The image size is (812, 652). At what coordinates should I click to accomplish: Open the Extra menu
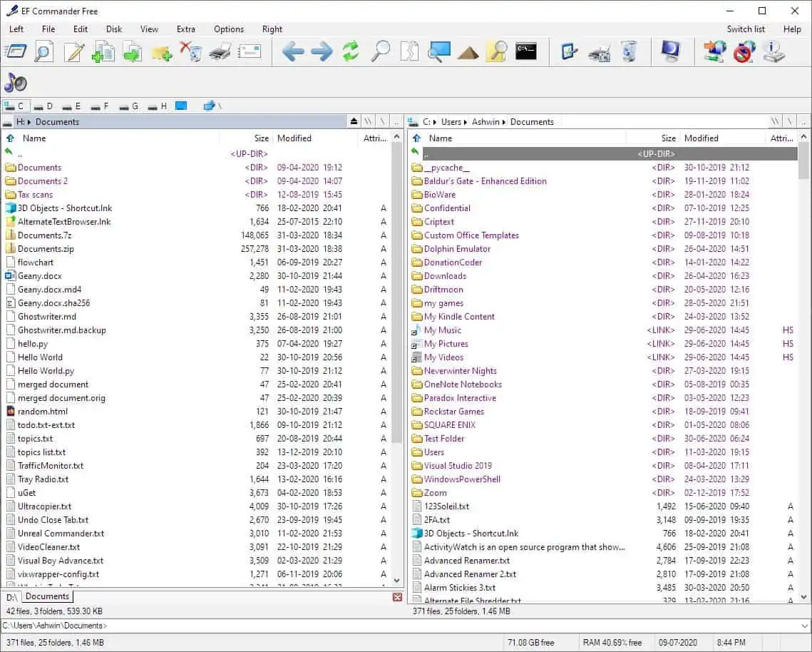click(x=185, y=29)
